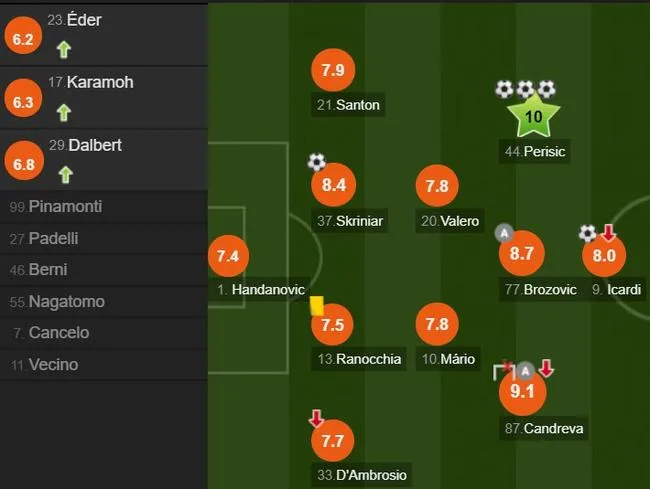The image size is (650, 489).
Task: Select the 8.4 rating circle for Skriniar
Action: coord(334,185)
